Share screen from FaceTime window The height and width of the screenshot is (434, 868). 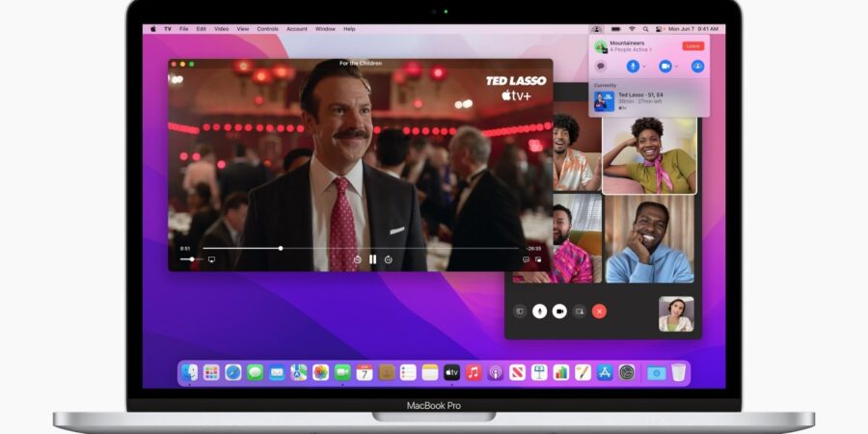[x=580, y=312]
